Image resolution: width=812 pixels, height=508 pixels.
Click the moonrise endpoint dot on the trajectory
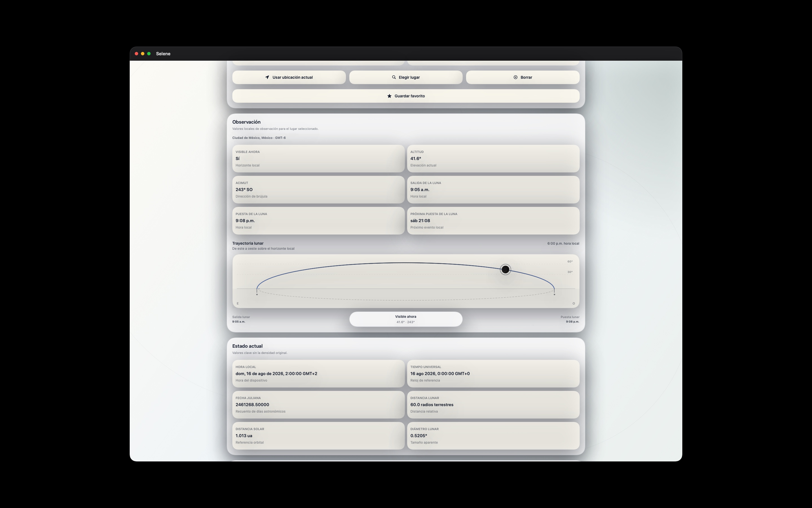(257, 294)
